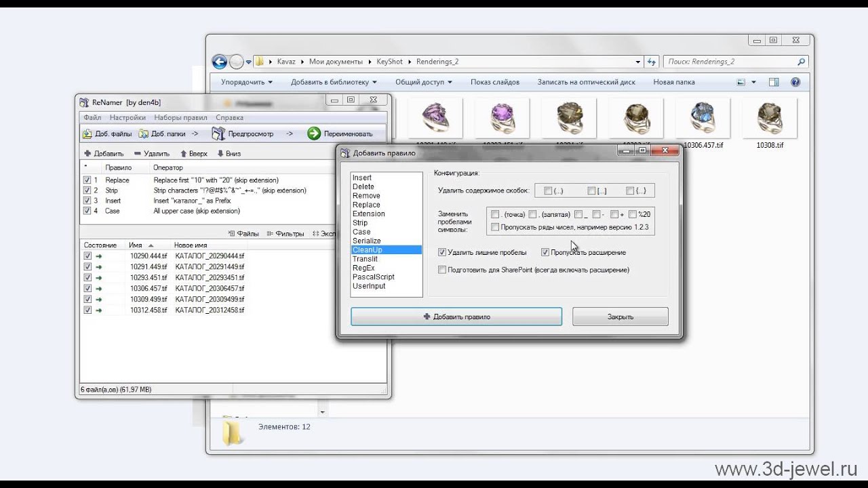Check the (...) brackets removal checkbox
This screenshot has height=488, width=868.
point(548,190)
